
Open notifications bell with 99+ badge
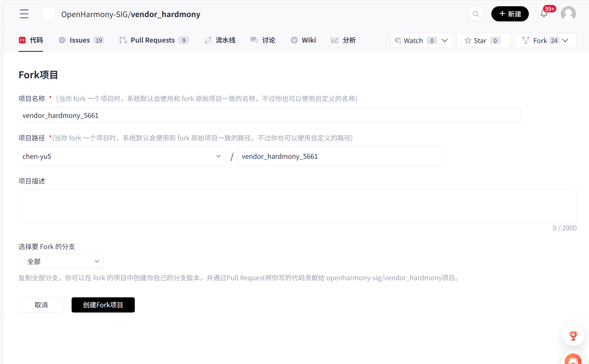tap(544, 14)
